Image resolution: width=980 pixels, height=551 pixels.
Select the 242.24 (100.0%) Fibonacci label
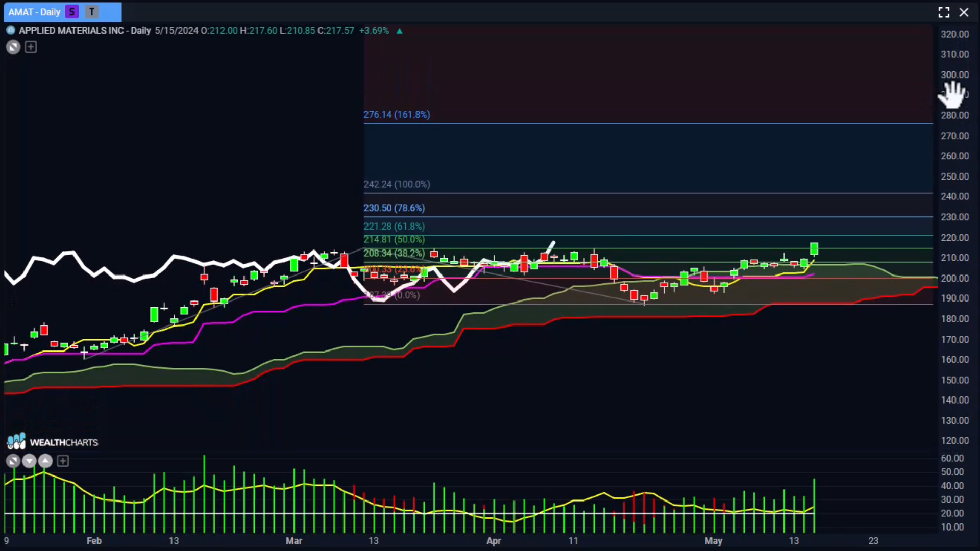pos(397,184)
